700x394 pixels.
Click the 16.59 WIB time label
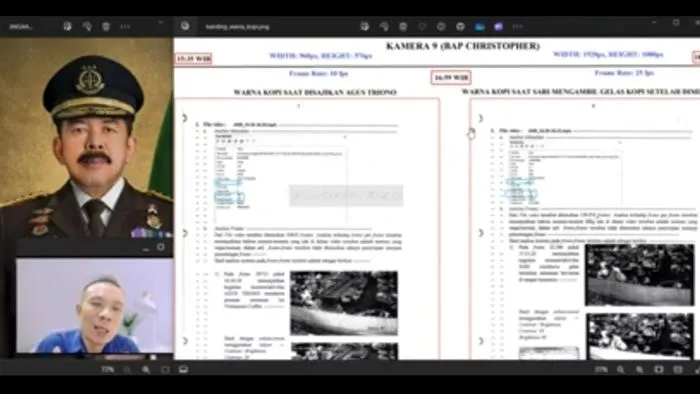pyautogui.click(x=451, y=77)
